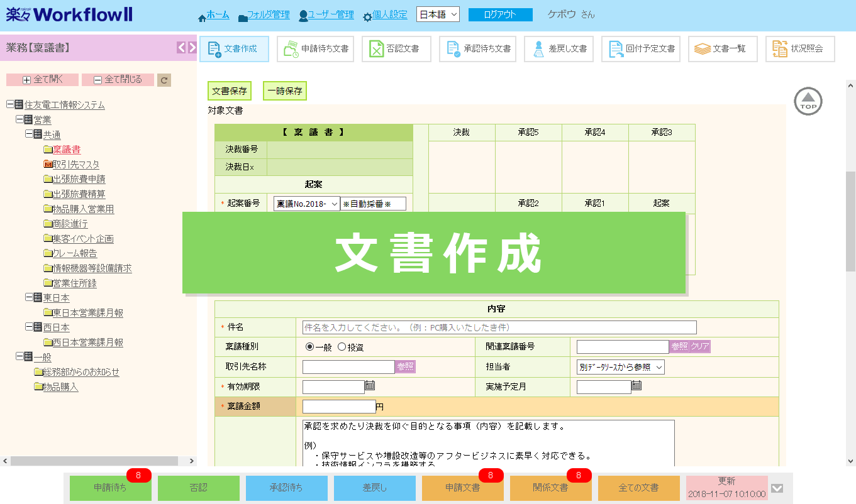The height and width of the screenshot is (504, 856).
Task: Select 西日本営業課月報 folder
Action: pos(87,342)
